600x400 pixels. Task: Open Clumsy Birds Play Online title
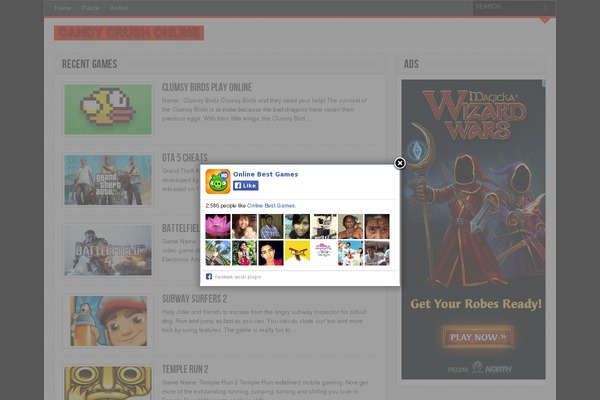pyautogui.click(x=207, y=87)
